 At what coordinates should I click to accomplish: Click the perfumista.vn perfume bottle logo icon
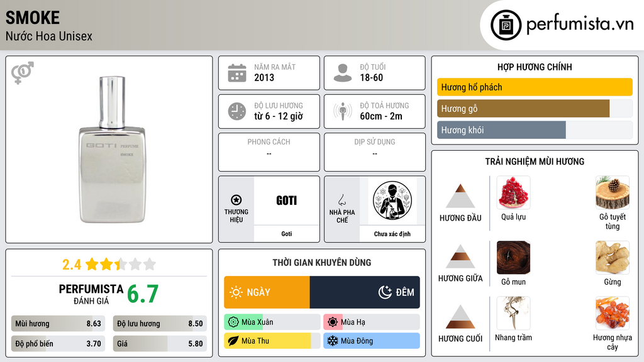coord(506,25)
